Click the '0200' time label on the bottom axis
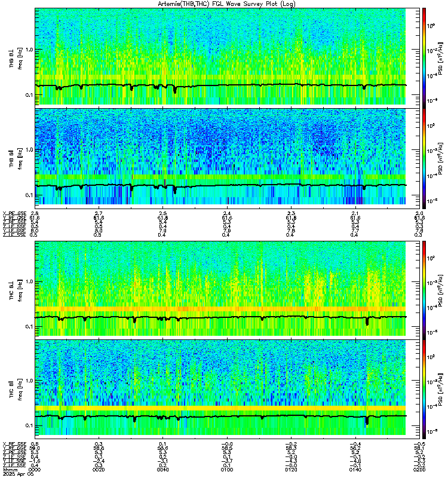Viewport: 448px width, 478px height. (419, 470)
